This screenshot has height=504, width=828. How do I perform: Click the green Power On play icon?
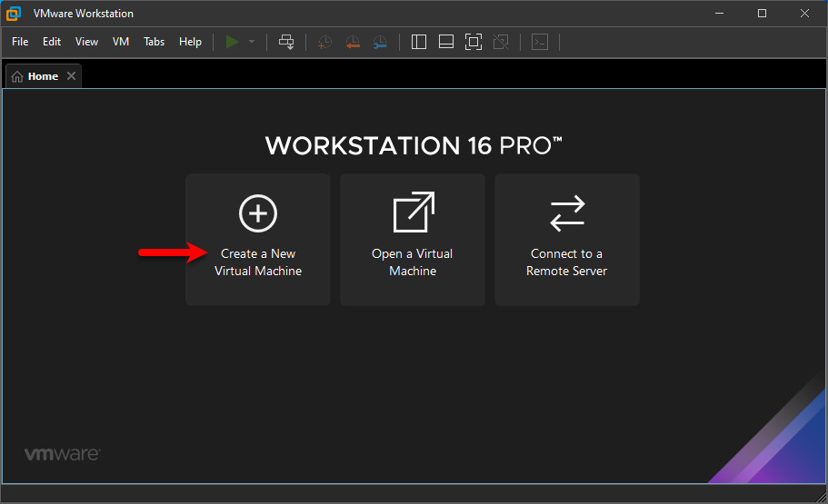(x=233, y=42)
